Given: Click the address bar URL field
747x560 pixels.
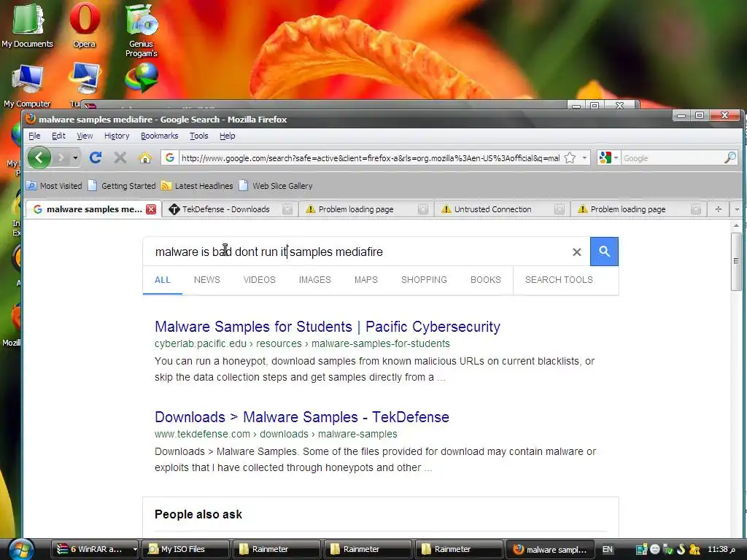Looking at the screenshot, I should [370, 157].
